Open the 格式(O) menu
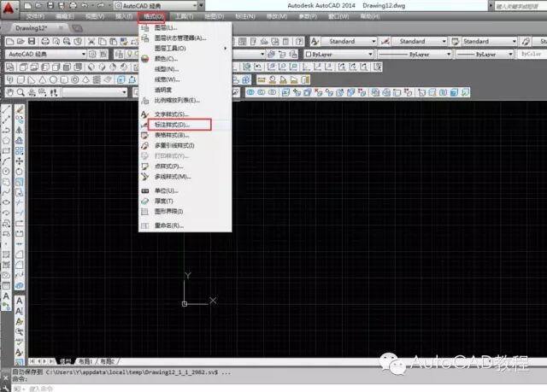This screenshot has width=547, height=392. [153, 16]
